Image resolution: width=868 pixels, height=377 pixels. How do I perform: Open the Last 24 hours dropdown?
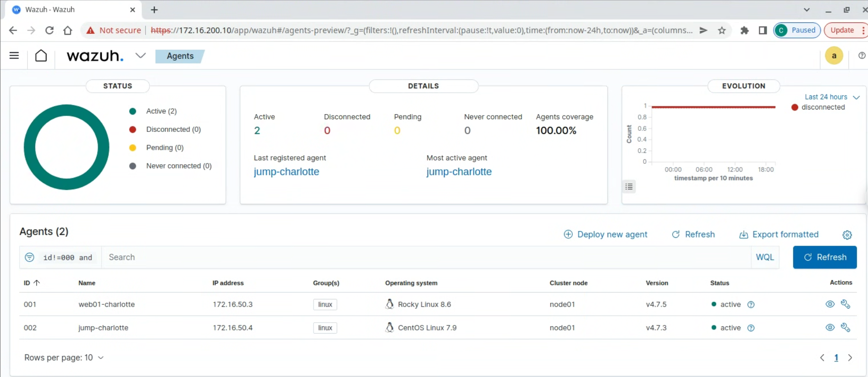pyautogui.click(x=832, y=97)
